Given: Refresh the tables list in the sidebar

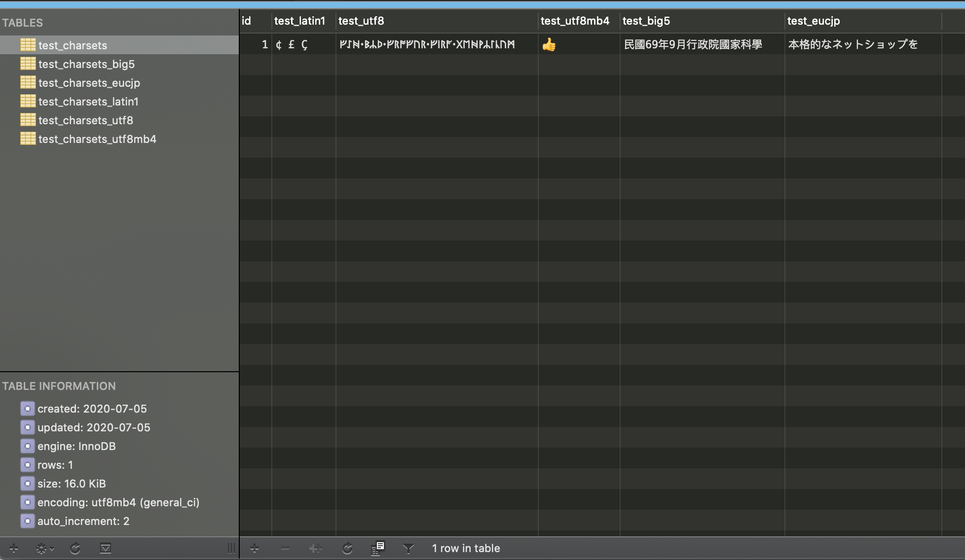Looking at the screenshot, I should pyautogui.click(x=75, y=548).
